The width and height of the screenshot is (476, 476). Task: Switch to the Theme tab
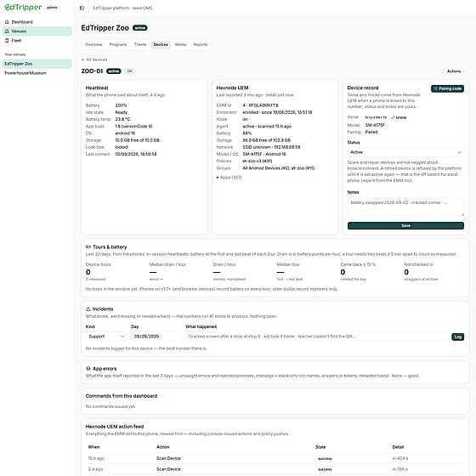click(x=140, y=44)
